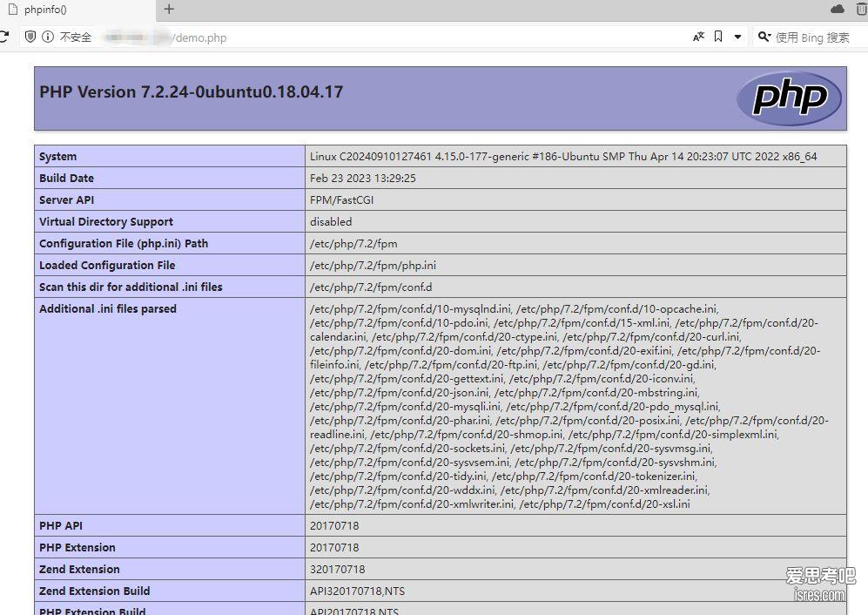Open the shield security icon
Viewport: 868px width, 615px height.
[30, 37]
